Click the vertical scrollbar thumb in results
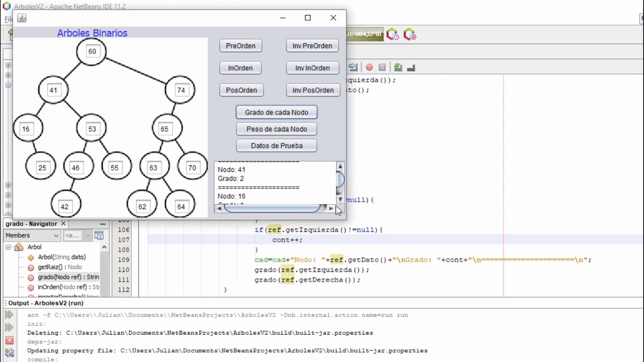Screen dimensions: 644x362 [x=340, y=179]
